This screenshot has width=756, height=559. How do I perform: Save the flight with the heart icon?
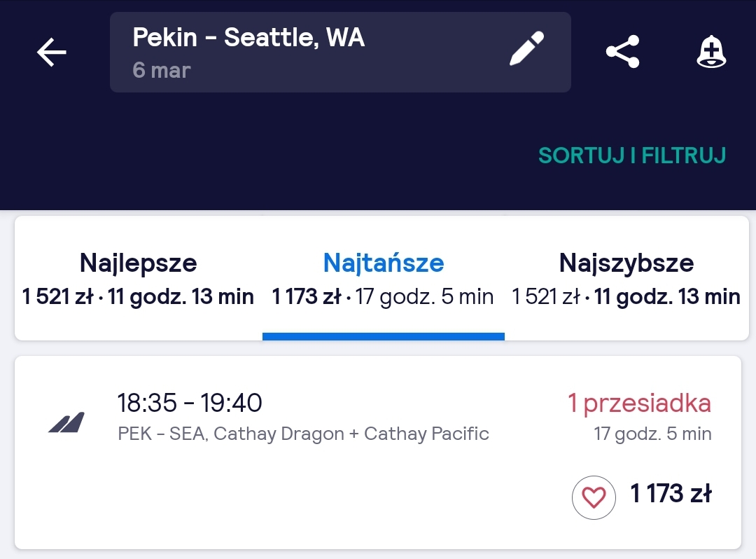pos(594,497)
